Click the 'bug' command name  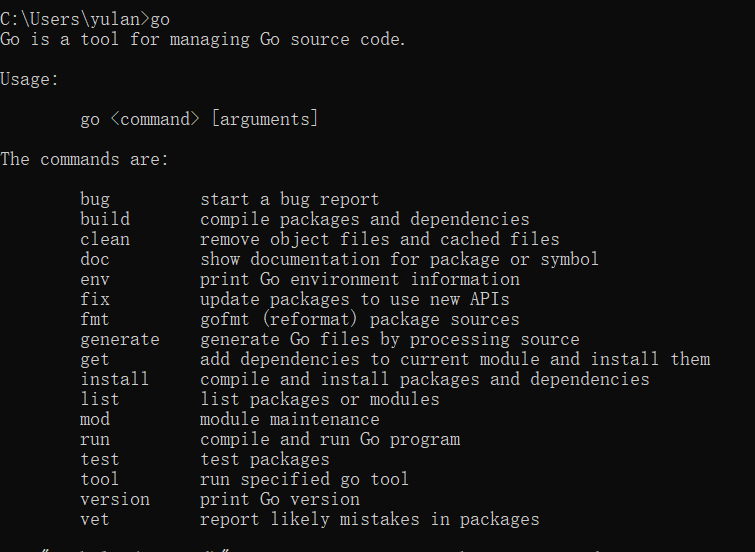click(x=95, y=199)
